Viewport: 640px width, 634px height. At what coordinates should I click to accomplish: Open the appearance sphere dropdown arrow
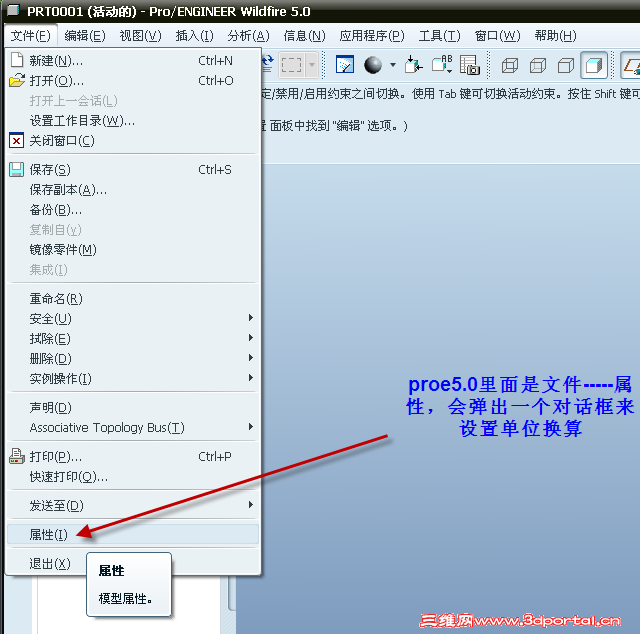click(393, 65)
